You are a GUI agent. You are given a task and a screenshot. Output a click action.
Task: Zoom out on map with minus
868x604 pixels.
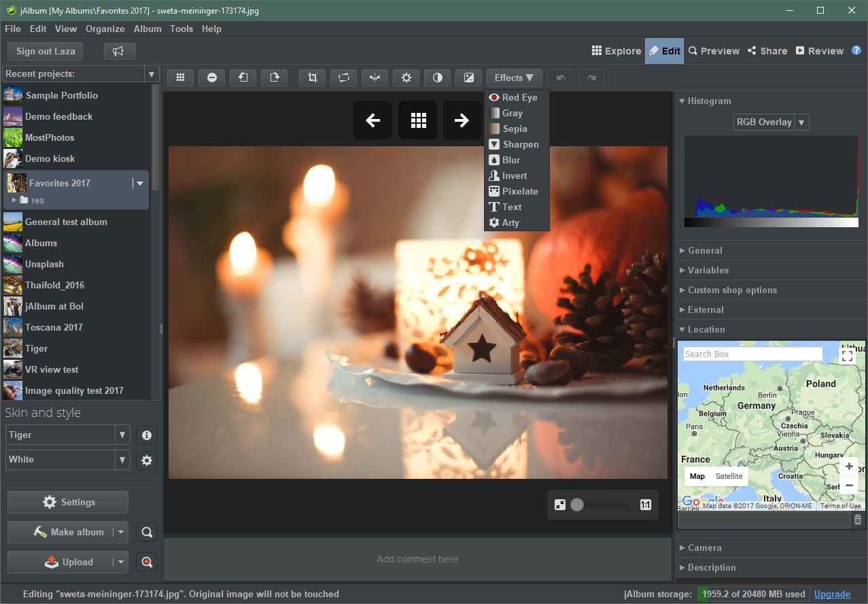849,485
